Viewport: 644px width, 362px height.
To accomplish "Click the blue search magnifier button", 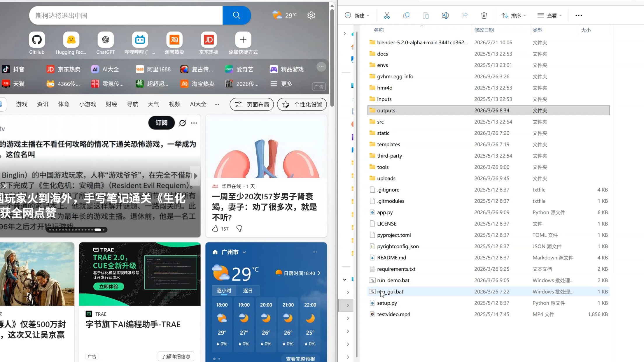I will click(x=237, y=15).
